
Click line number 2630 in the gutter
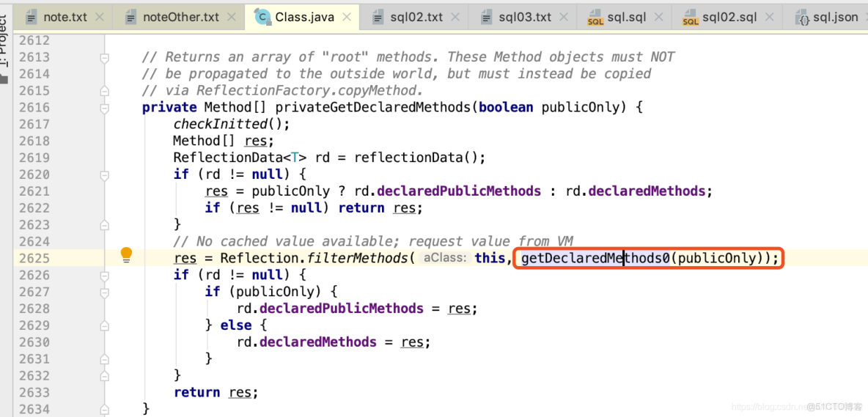click(34, 342)
